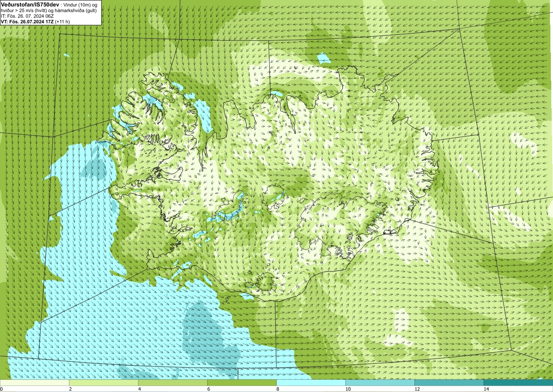Click the medium green 4–6 legend swatch
The image size is (553, 392).
tap(173, 383)
